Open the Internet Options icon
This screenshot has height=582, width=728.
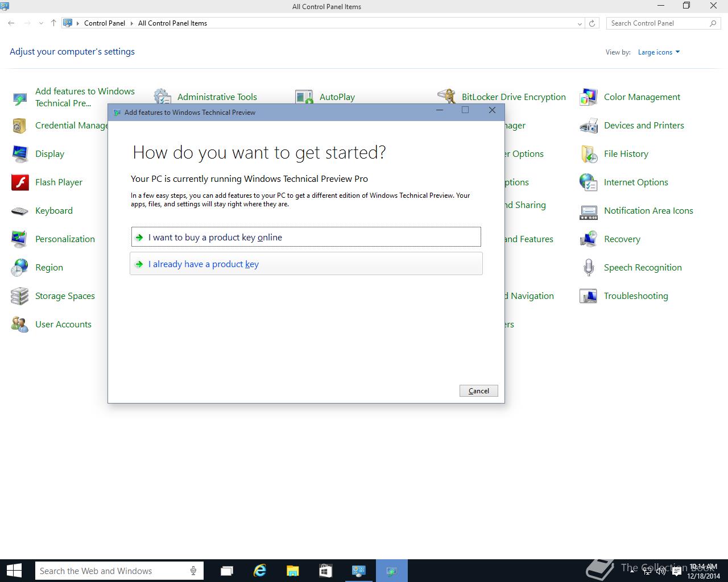589,182
